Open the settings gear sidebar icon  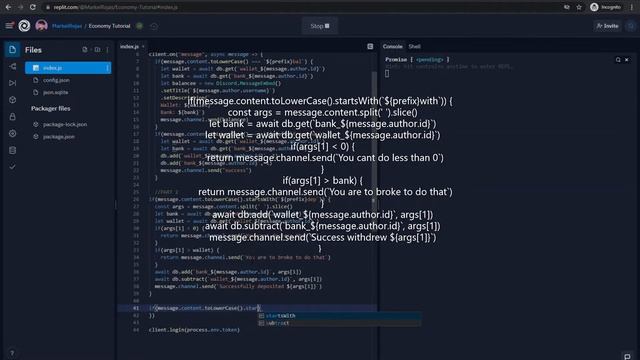pos(12,133)
